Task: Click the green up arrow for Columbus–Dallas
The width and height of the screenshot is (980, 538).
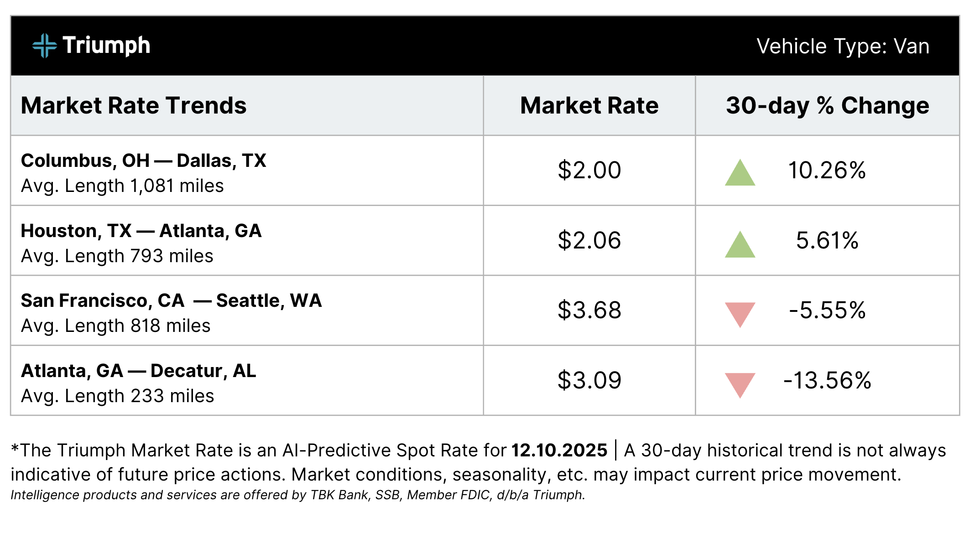Action: (x=740, y=173)
